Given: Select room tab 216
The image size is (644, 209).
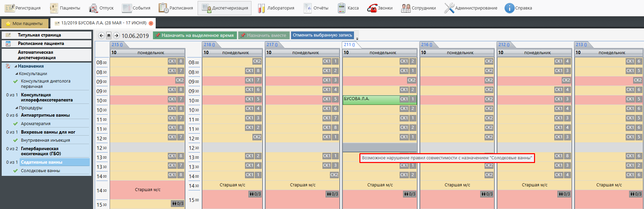Looking at the screenshot, I should pyautogui.click(x=426, y=45).
